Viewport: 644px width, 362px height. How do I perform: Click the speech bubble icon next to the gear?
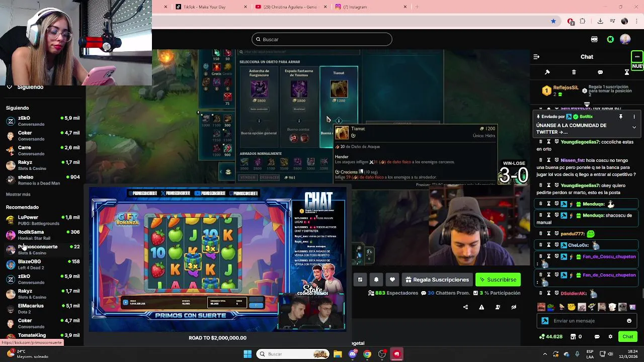click(x=597, y=337)
